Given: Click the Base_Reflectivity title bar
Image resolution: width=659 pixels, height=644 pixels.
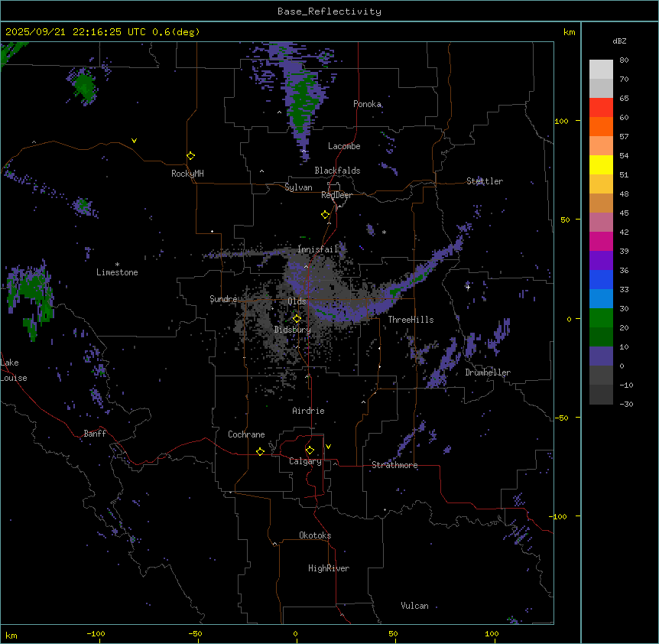Looking at the screenshot, I should [329, 11].
